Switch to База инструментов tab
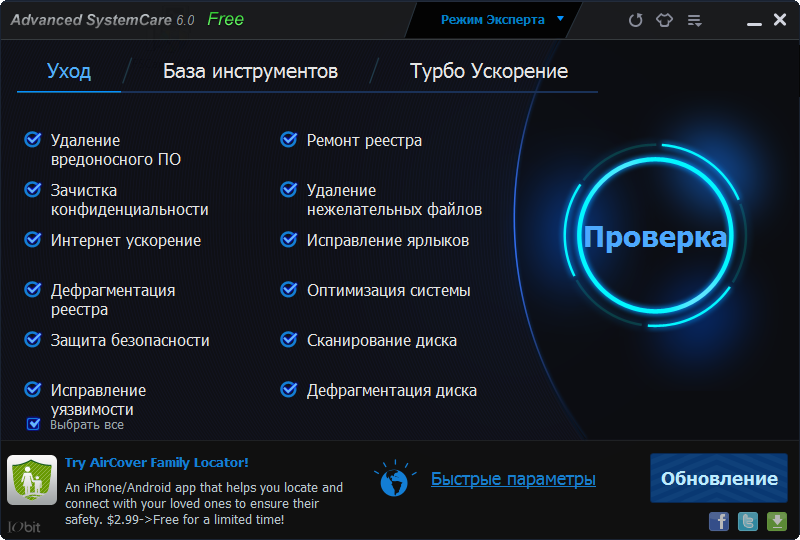The height and width of the screenshot is (540, 800). pos(251,71)
